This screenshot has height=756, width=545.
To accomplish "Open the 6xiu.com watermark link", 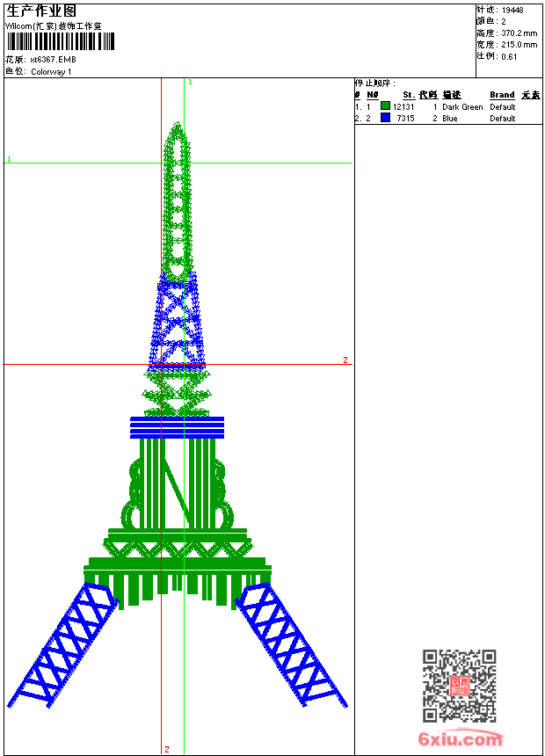I will [x=460, y=740].
